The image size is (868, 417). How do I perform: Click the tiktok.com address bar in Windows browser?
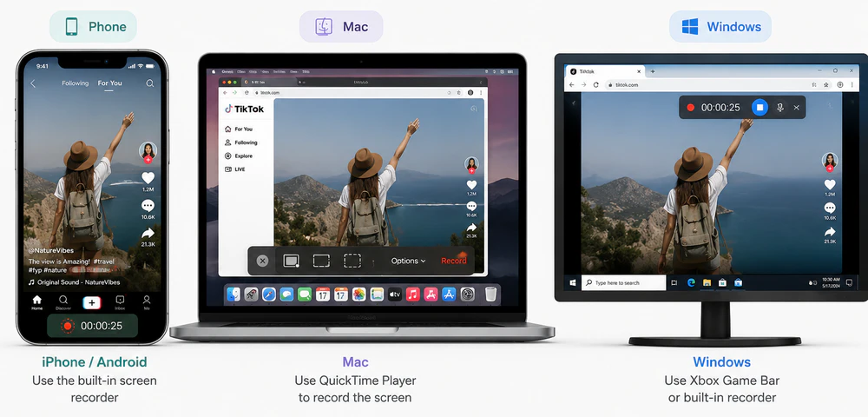tap(703, 85)
